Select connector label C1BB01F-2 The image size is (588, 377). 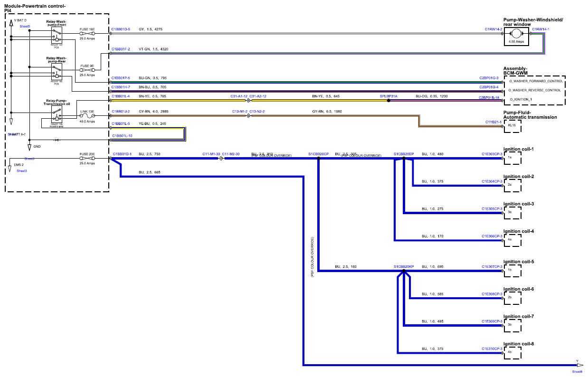tap(121, 49)
